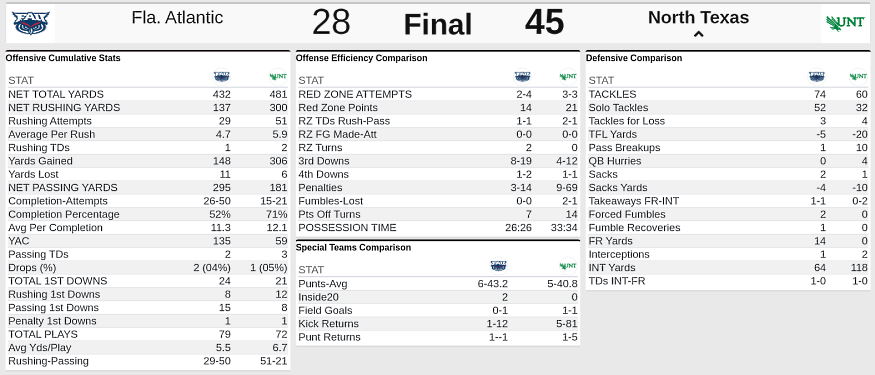Open the Fla. Atlantic team name
875x375 pixels.
[177, 18]
